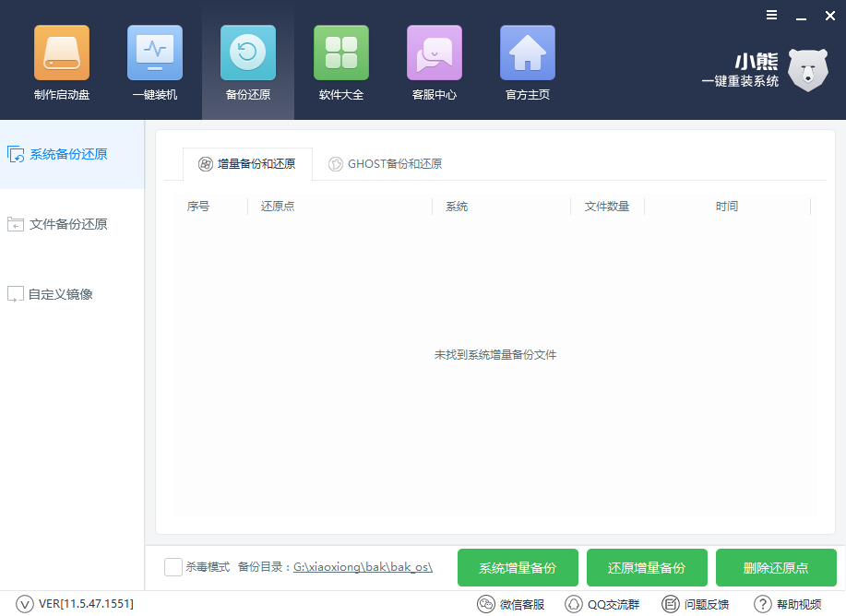Viewport: 846px width, 616px height.
Task: Click the 系统增量备份 button
Action: [518, 568]
